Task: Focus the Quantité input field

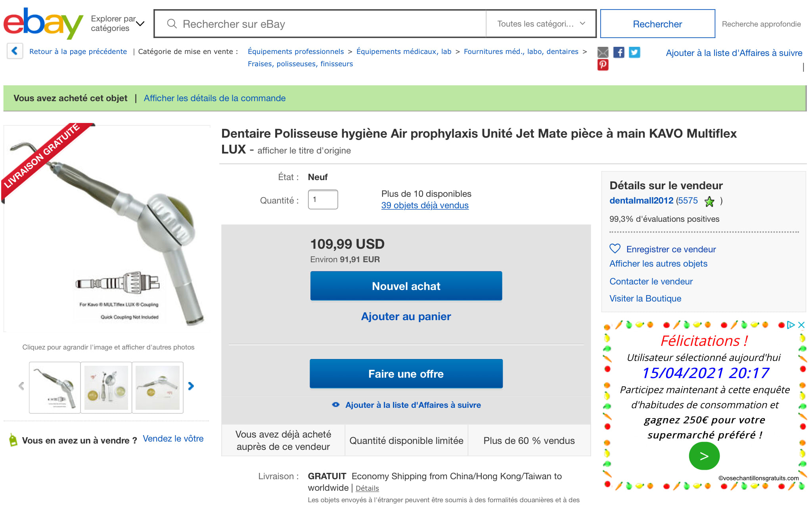Action: coord(323,200)
